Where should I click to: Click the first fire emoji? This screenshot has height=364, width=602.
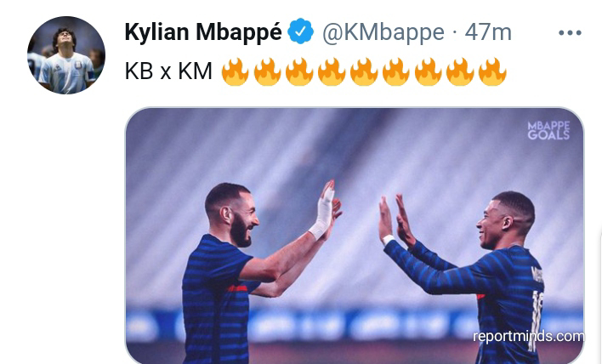[235, 71]
